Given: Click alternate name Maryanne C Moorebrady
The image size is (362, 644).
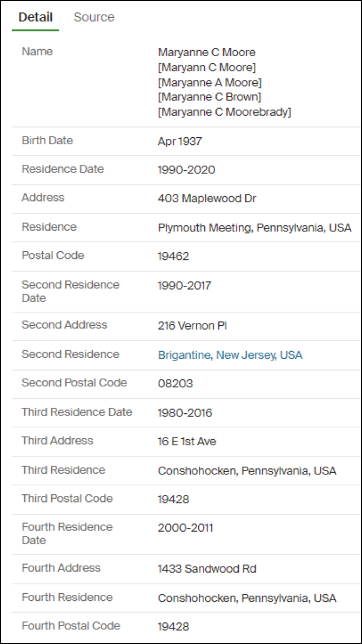Looking at the screenshot, I should click(x=224, y=112).
